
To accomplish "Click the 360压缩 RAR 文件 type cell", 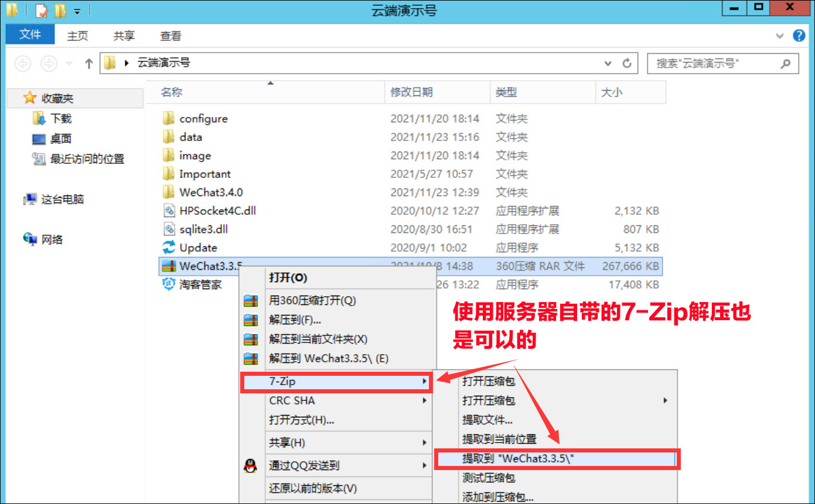I will coord(540,266).
